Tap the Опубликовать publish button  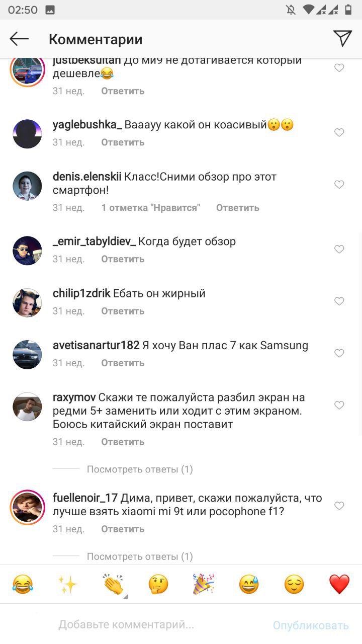[x=311, y=625]
